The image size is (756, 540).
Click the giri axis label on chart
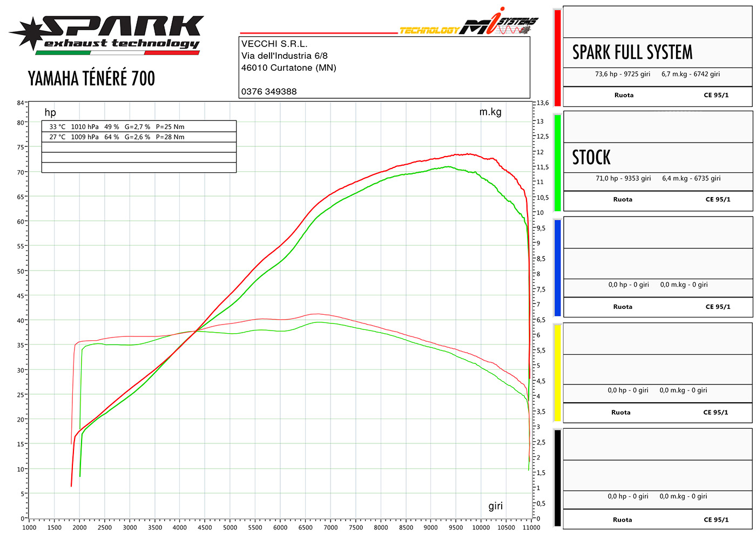(495, 506)
